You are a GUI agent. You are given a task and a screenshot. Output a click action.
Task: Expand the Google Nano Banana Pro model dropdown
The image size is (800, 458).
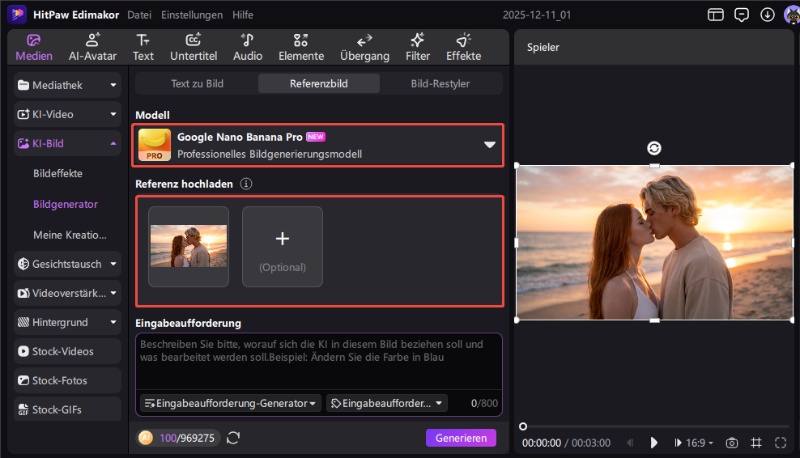(x=490, y=145)
